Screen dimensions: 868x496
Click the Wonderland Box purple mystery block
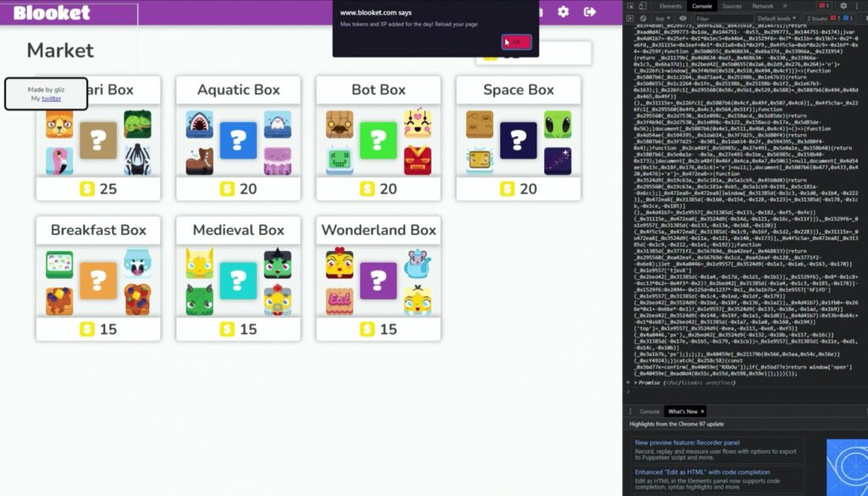click(x=378, y=281)
